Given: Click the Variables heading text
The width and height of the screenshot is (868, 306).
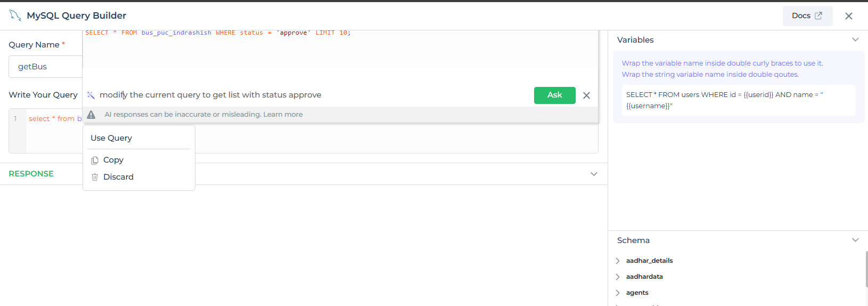Looking at the screenshot, I should 635,40.
